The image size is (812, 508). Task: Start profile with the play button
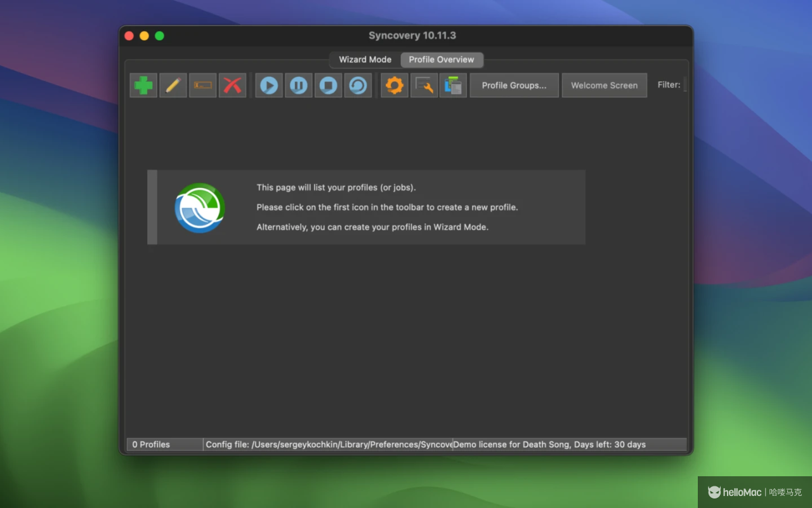tap(269, 85)
